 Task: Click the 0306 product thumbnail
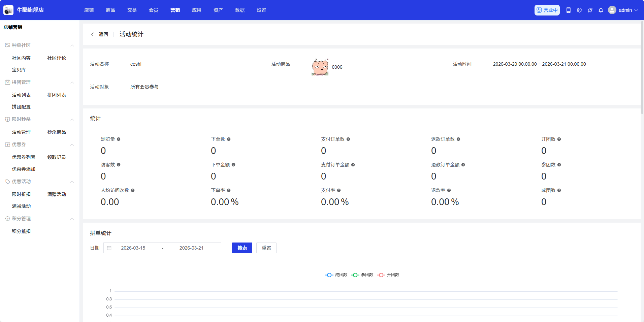[x=320, y=67]
